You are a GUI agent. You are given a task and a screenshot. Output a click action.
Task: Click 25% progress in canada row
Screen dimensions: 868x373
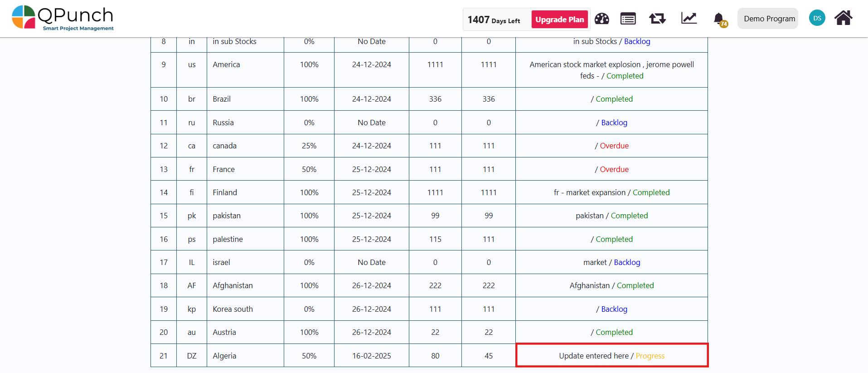click(x=309, y=146)
